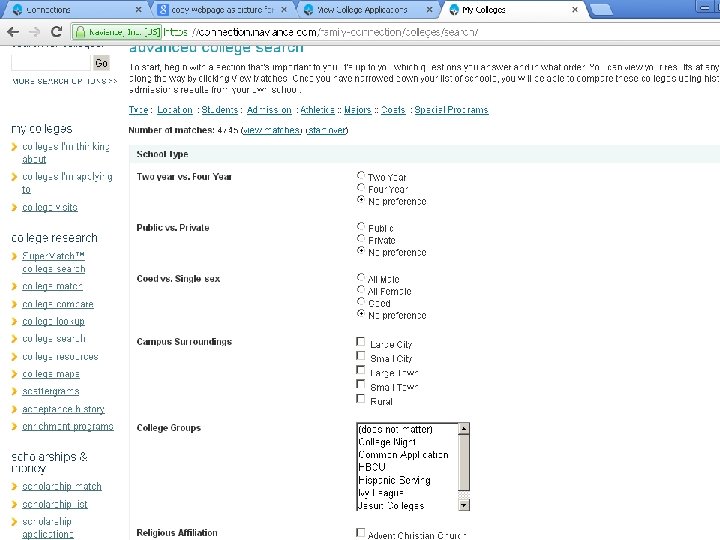
Task: Open the scholarship match link
Action: click(62, 486)
